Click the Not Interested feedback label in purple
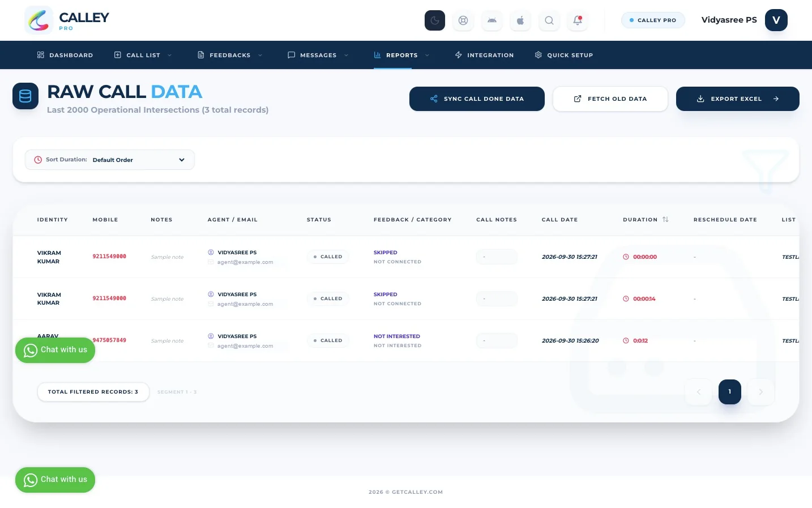 (397, 336)
